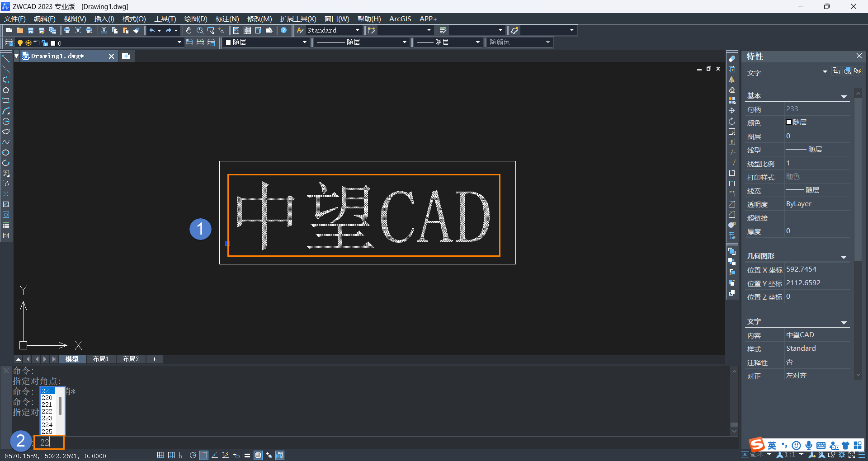Click the Undo arrow icon
868x461 pixels.
[152, 30]
